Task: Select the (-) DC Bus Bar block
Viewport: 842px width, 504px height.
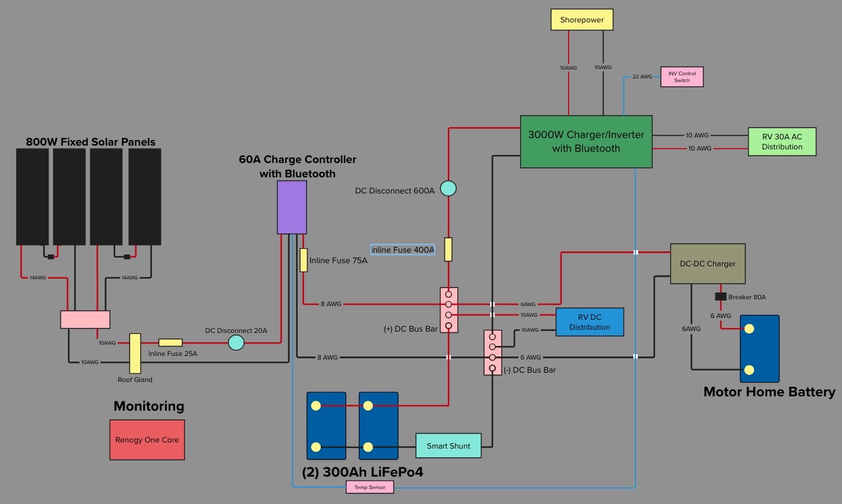Action: [493, 353]
